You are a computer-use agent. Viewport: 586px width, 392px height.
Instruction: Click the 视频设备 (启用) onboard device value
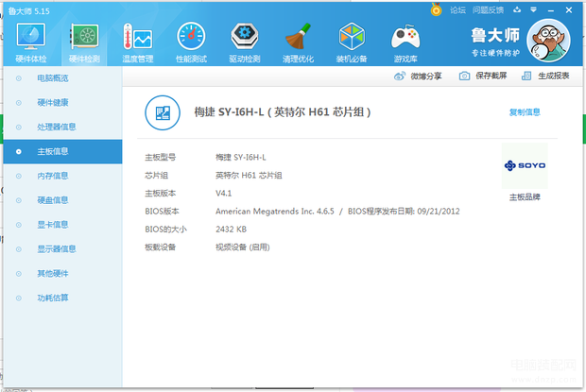[x=243, y=247]
